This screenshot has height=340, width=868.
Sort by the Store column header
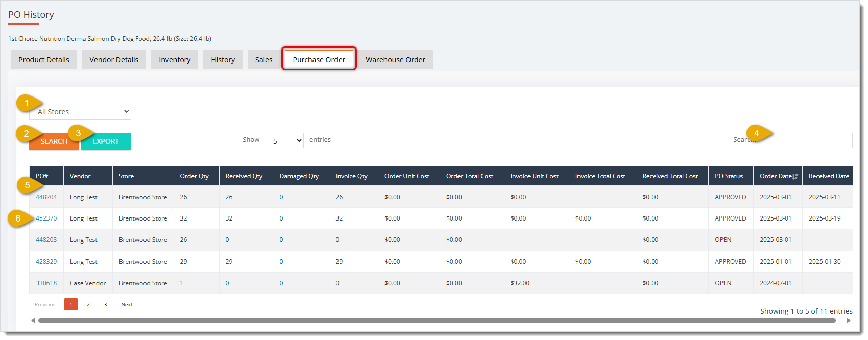143,176
